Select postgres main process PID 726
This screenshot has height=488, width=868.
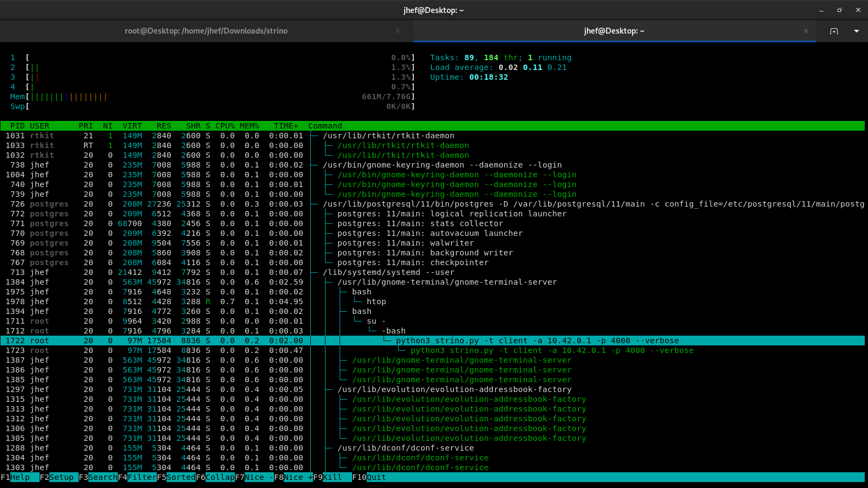coord(432,204)
